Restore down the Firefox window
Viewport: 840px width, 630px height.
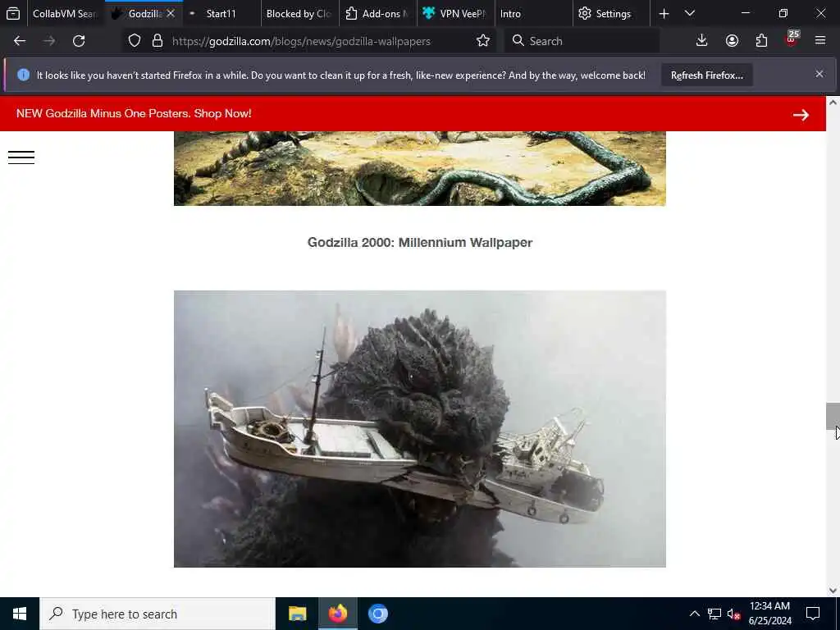(x=783, y=13)
